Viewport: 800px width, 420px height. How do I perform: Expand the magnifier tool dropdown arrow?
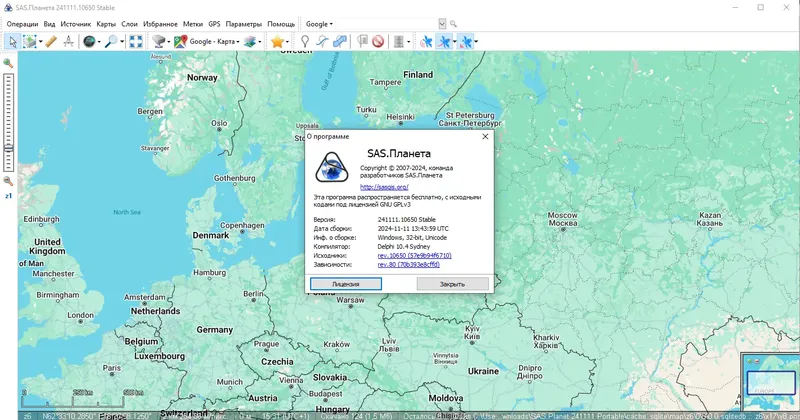click(x=122, y=42)
